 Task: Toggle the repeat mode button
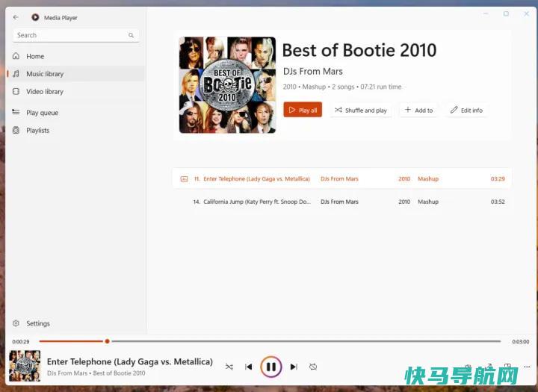tap(313, 367)
